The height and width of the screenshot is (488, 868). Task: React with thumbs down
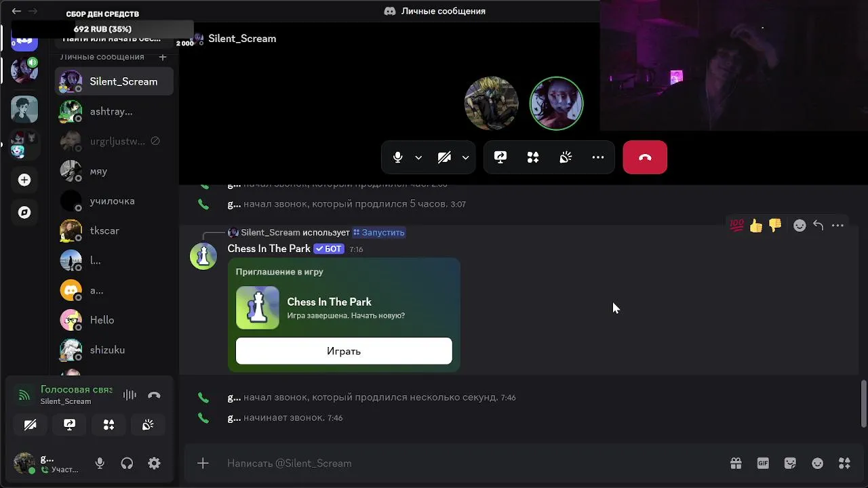[x=775, y=226]
